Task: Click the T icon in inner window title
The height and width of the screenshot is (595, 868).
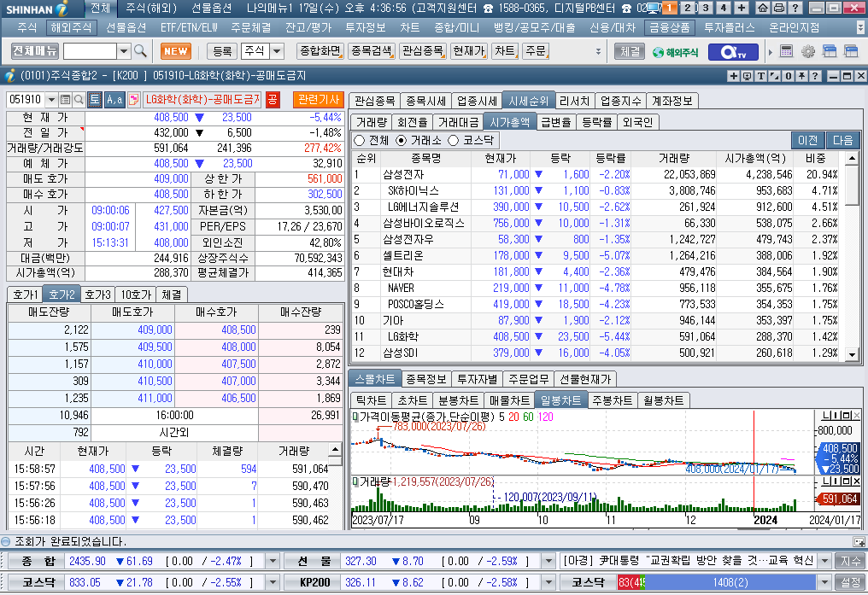Action: (760, 76)
